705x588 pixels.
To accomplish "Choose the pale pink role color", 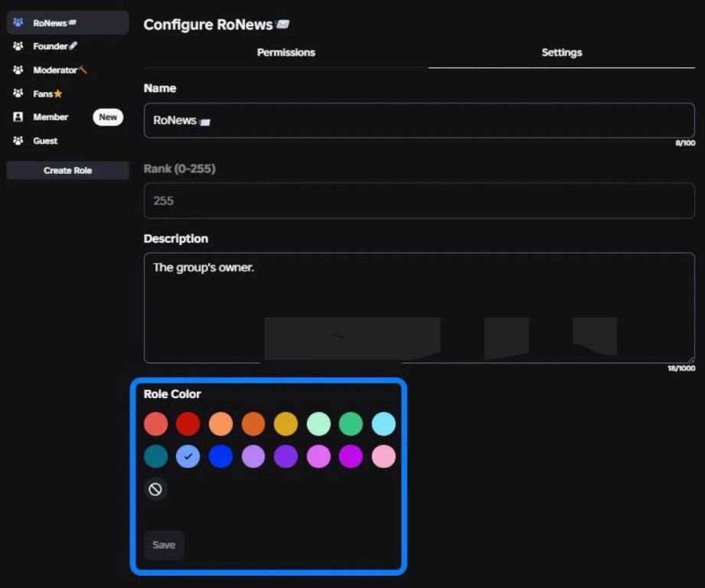I will tap(384, 456).
